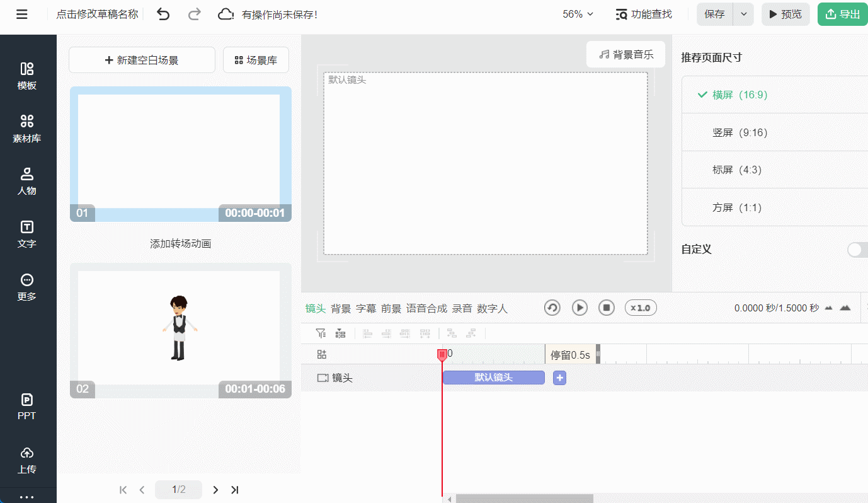This screenshot has height=503, width=868.
Task: Go to next scene page
Action: pyautogui.click(x=215, y=490)
